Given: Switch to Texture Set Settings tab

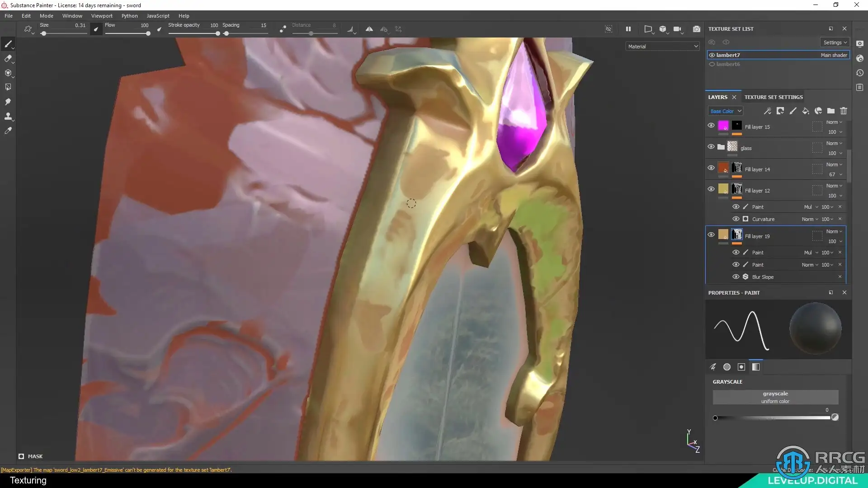Looking at the screenshot, I should tap(773, 97).
